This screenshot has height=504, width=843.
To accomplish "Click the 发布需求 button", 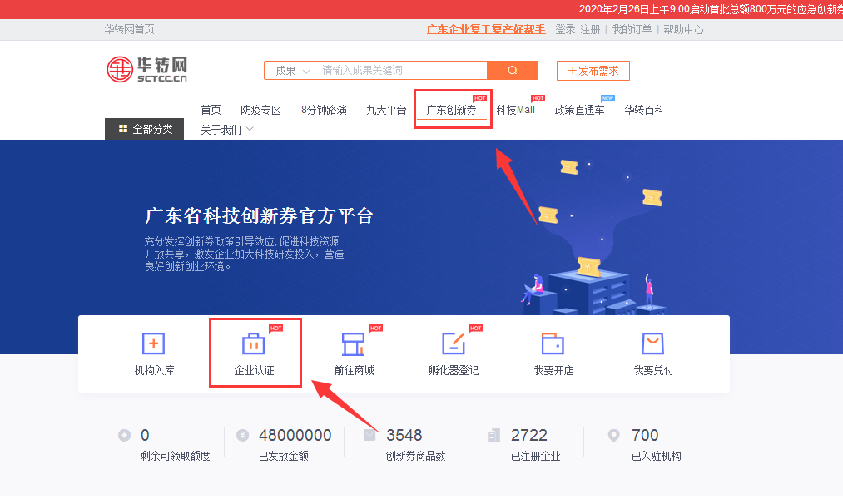I will pos(593,71).
